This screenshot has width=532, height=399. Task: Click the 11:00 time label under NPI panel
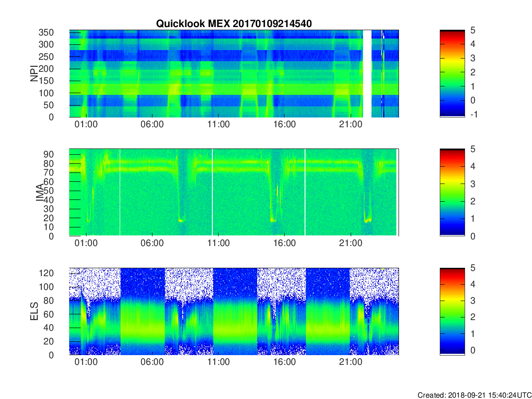click(x=218, y=125)
